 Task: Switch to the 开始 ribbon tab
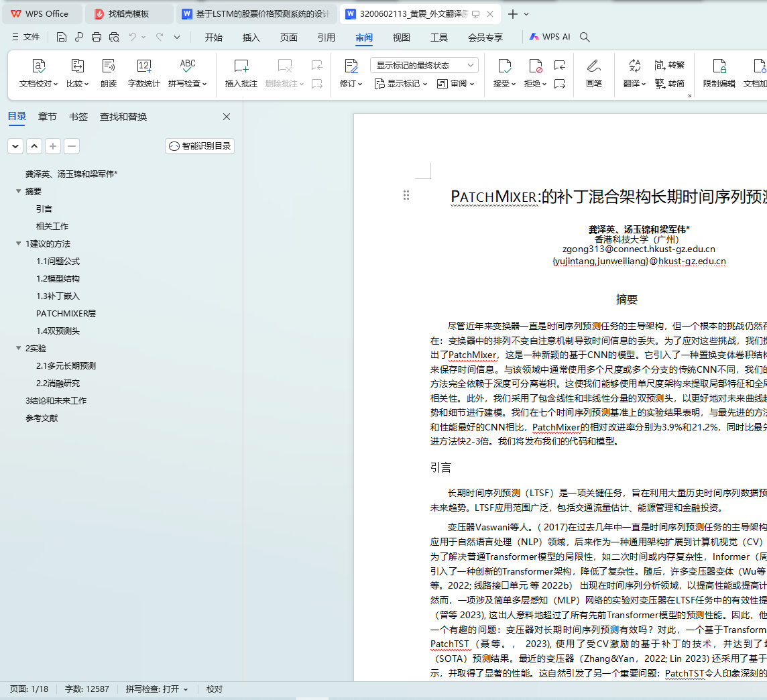[213, 37]
